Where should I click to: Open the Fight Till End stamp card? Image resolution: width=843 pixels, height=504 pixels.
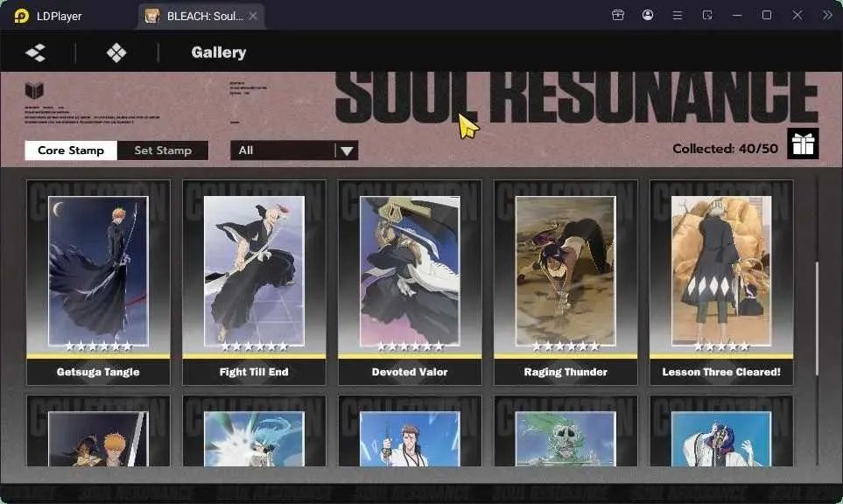point(254,282)
